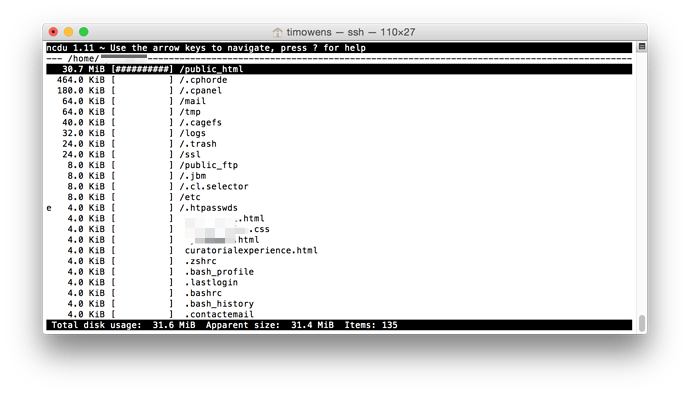690x395 pixels.
Task: Click the ncdu 1.11 header help line
Action: (339, 48)
